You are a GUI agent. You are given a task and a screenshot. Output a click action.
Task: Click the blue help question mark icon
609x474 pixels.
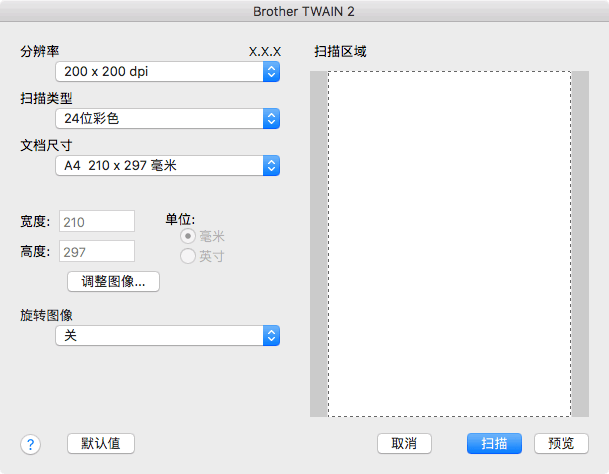pos(30,444)
